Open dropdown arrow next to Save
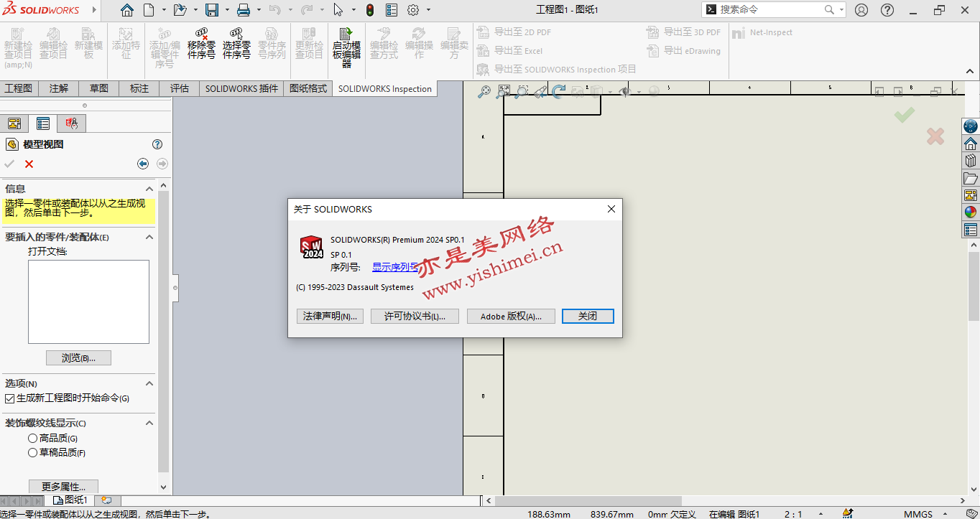 [227, 10]
